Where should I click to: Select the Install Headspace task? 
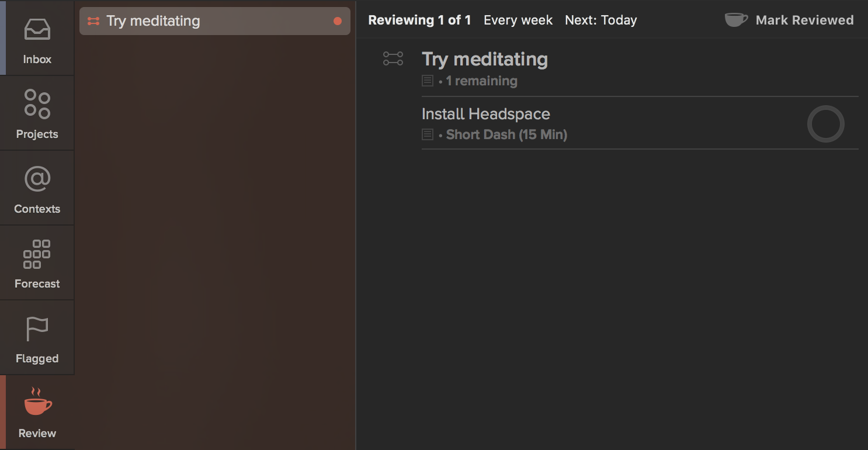pos(485,114)
